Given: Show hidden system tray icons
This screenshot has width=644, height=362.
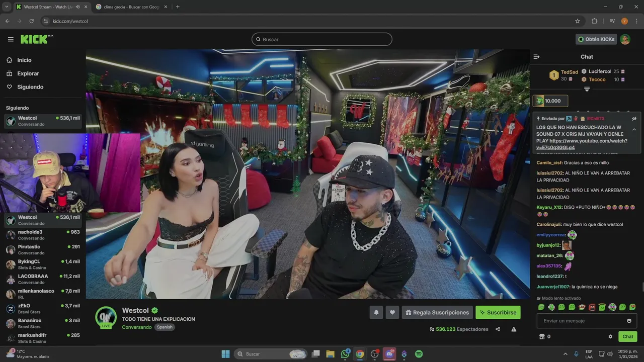Looking at the screenshot, I should tap(565, 354).
